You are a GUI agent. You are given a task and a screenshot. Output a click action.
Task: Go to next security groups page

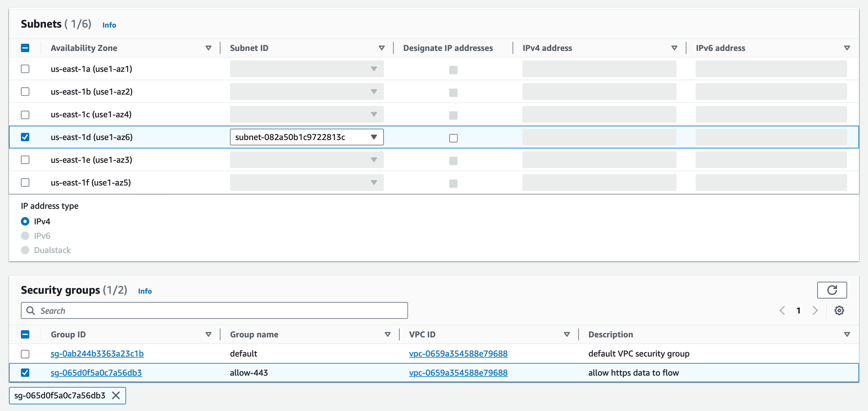coord(815,310)
